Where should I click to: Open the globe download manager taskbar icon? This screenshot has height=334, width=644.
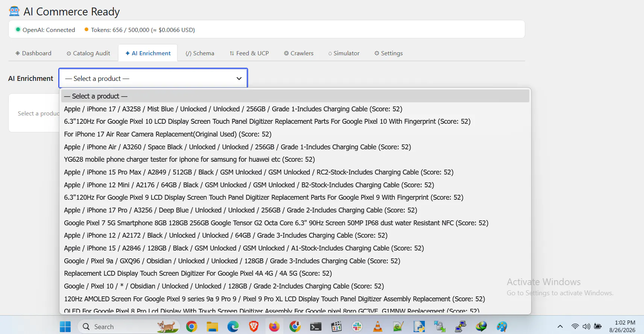point(481,326)
